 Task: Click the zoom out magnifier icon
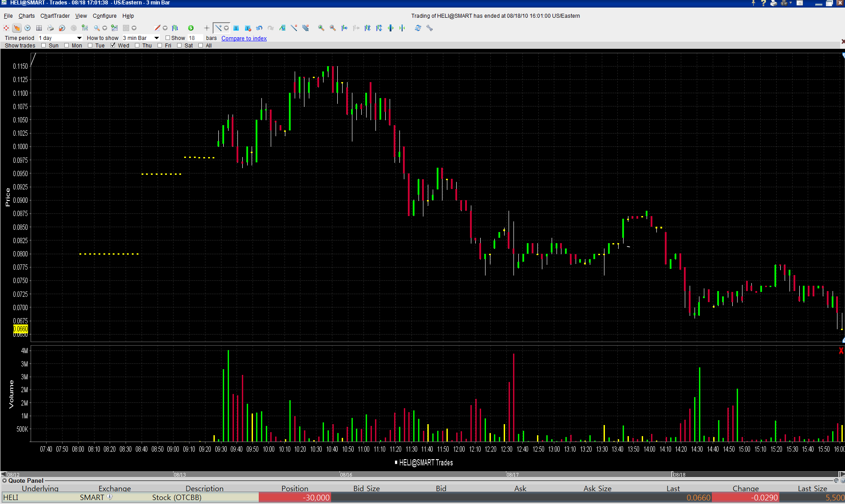332,28
